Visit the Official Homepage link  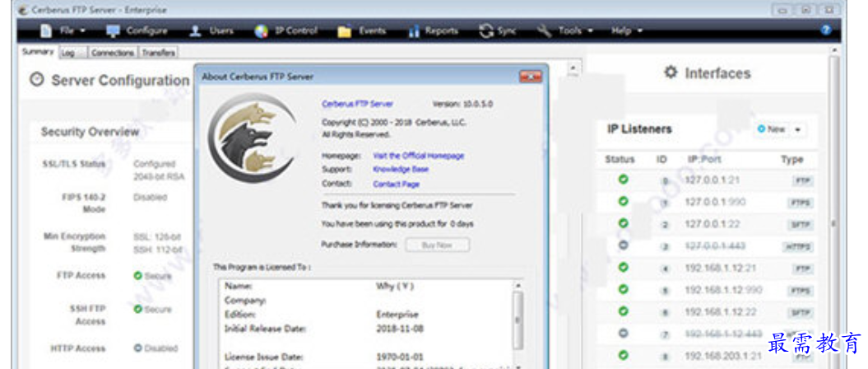pyautogui.click(x=419, y=156)
